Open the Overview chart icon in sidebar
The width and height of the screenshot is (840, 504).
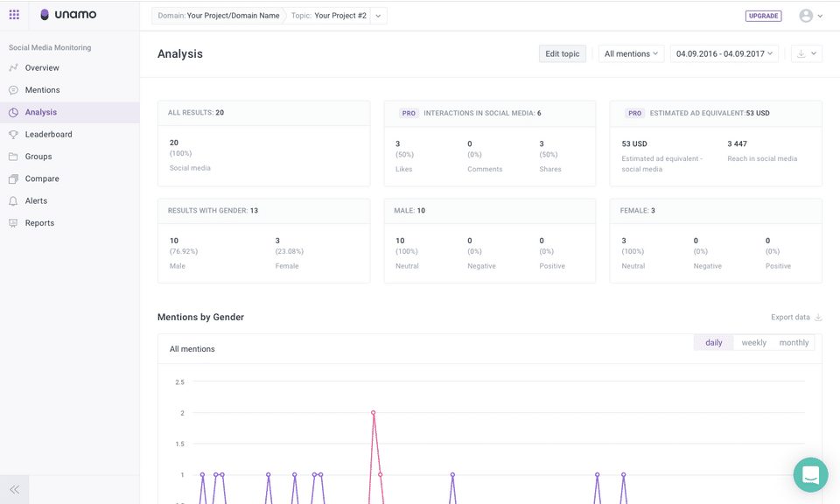point(13,68)
